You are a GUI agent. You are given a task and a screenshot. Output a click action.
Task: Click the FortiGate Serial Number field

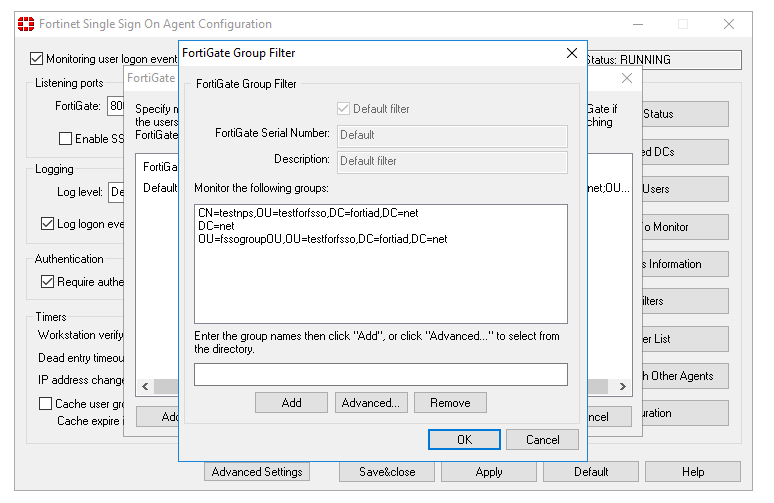point(452,136)
